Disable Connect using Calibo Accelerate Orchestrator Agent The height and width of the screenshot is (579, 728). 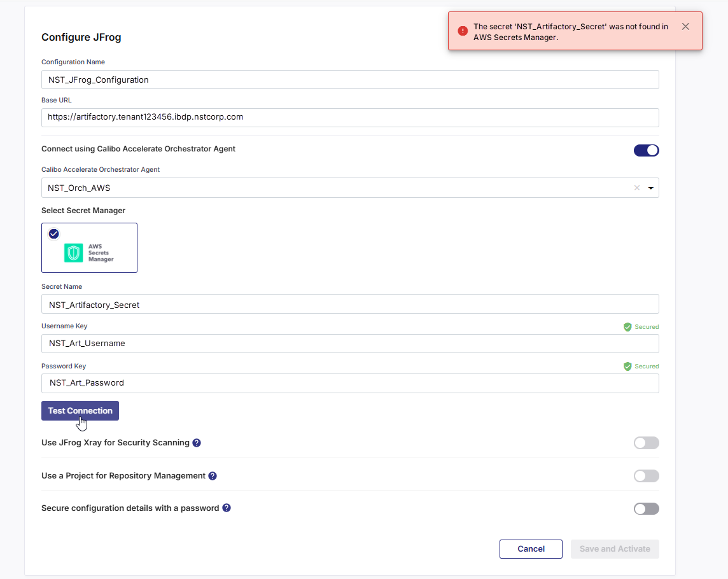(646, 150)
